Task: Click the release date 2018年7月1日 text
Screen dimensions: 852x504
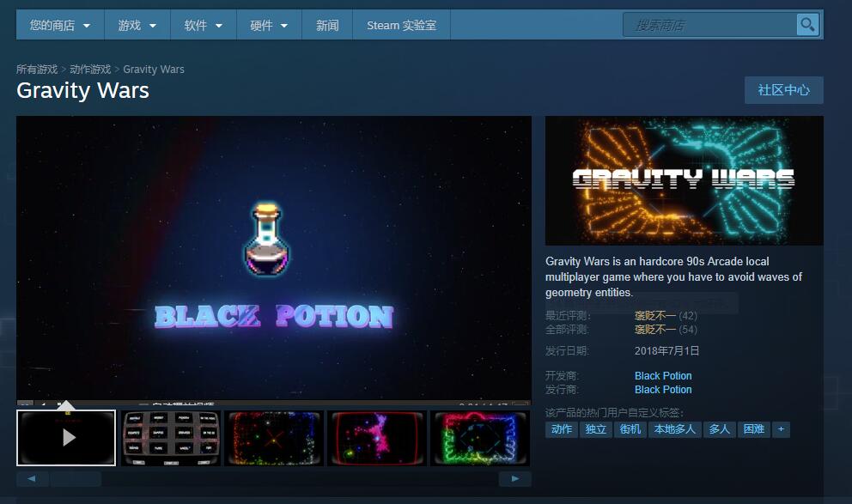Action: 666,351
